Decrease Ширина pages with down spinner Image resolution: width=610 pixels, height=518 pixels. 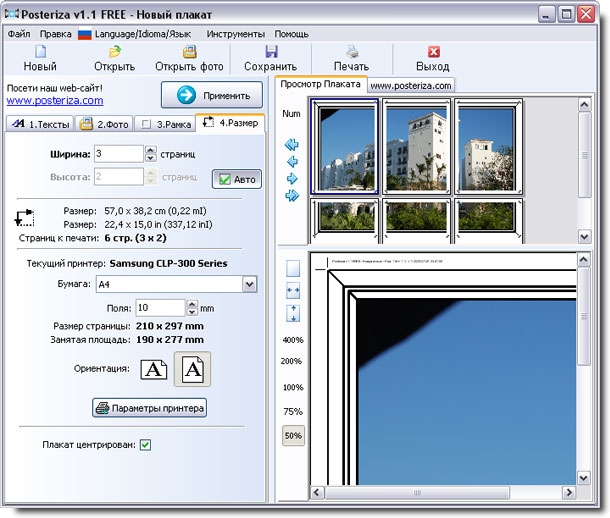(151, 158)
